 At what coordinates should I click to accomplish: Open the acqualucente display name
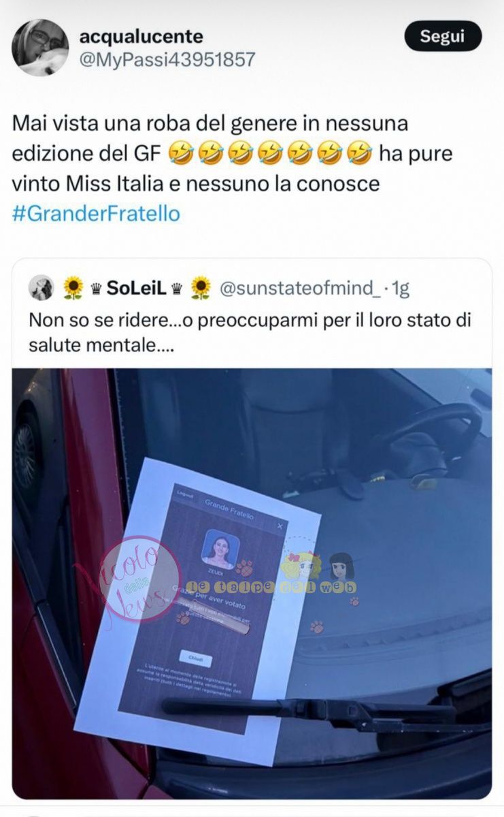pyautogui.click(x=141, y=36)
